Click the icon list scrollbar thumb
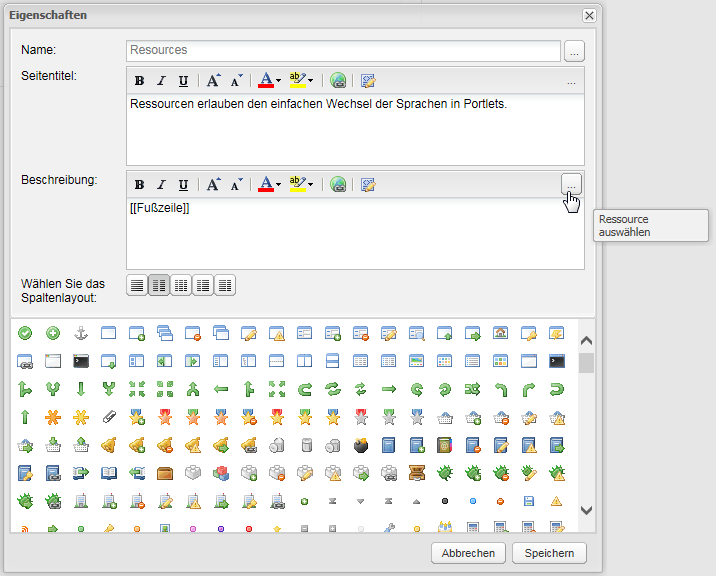 point(586,363)
